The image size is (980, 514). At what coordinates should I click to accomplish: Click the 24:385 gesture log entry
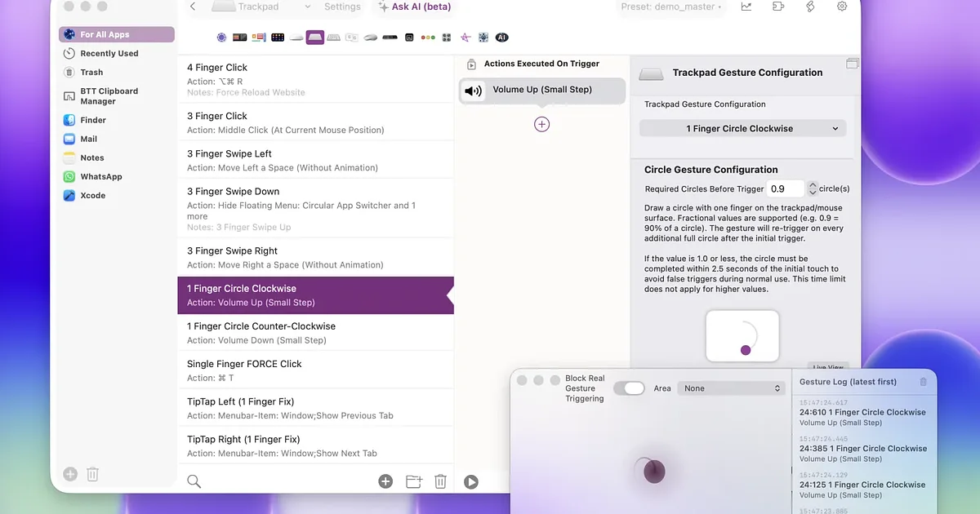click(863, 449)
